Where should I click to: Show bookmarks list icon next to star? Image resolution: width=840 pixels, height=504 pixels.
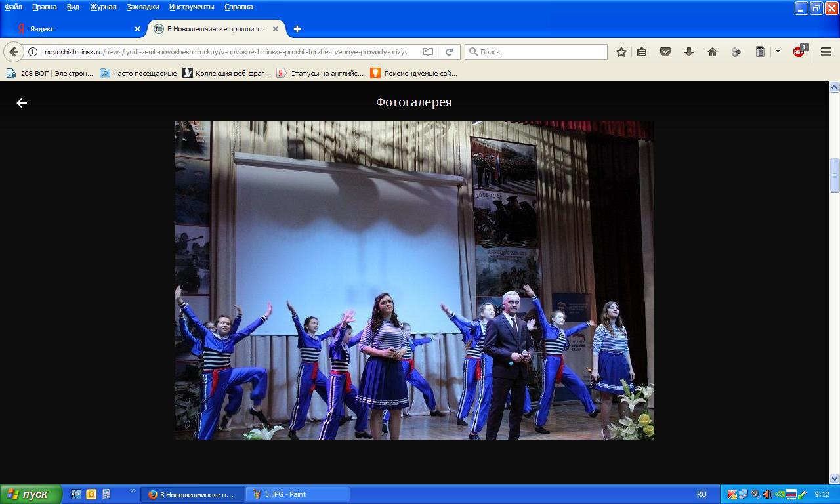tap(642, 52)
